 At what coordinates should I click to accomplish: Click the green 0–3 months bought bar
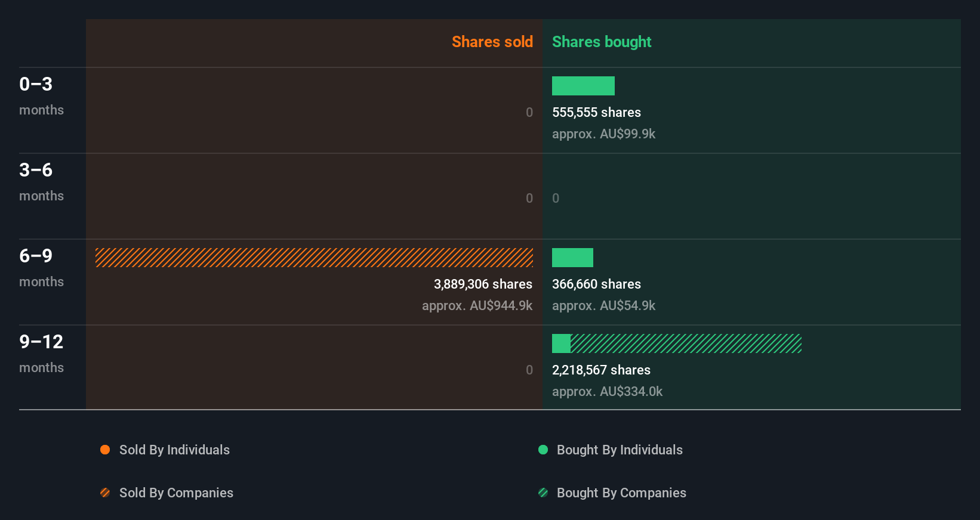point(583,86)
